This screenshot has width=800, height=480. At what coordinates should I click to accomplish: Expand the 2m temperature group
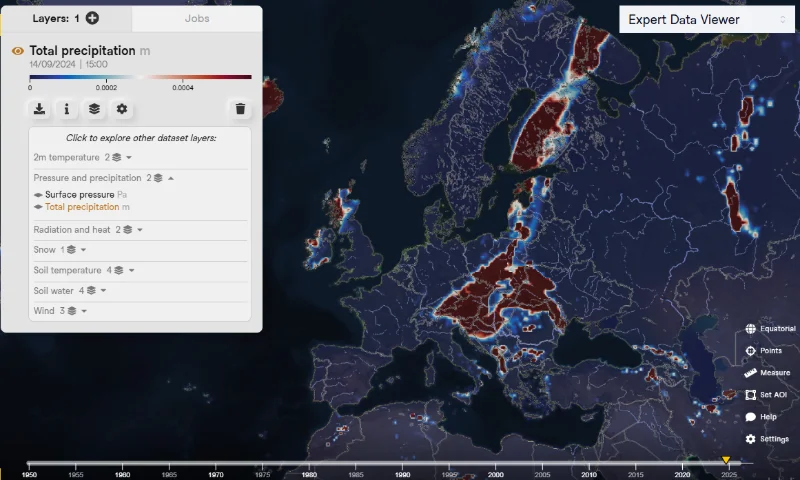point(129,158)
